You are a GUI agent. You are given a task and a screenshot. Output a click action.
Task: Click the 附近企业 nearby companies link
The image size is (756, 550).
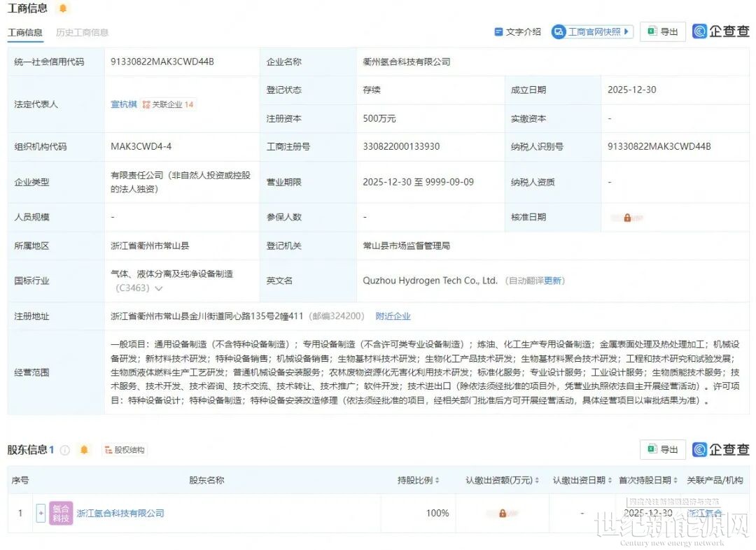393,316
